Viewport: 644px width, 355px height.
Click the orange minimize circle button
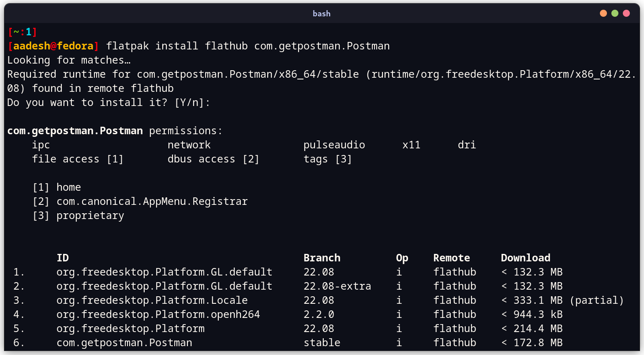[x=603, y=13]
